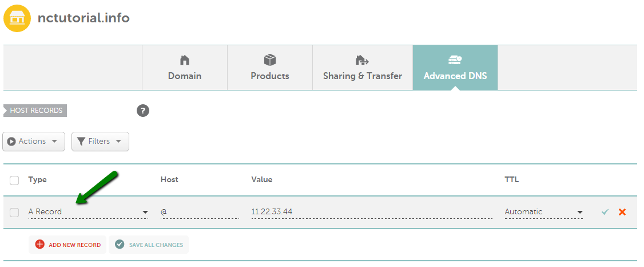Delete the record with the orange X

point(622,212)
